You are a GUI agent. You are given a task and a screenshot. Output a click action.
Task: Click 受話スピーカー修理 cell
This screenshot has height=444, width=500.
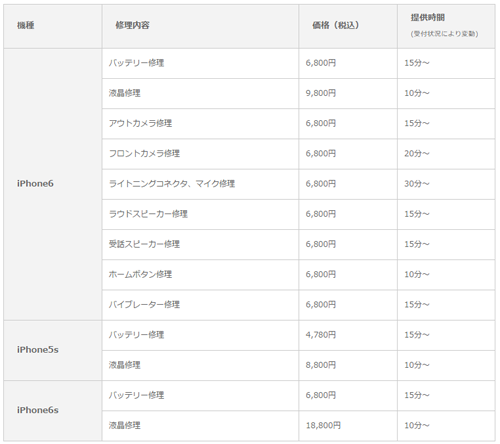[200, 245]
